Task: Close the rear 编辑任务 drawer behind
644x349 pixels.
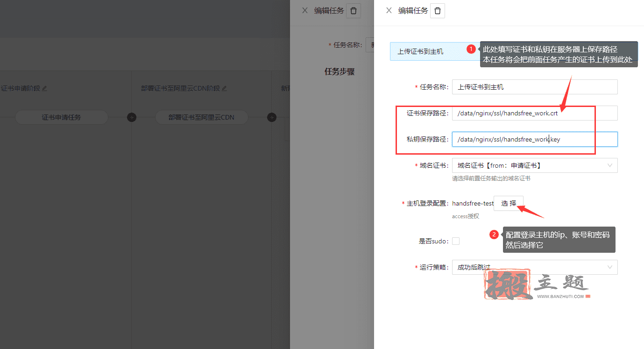Action: click(304, 10)
